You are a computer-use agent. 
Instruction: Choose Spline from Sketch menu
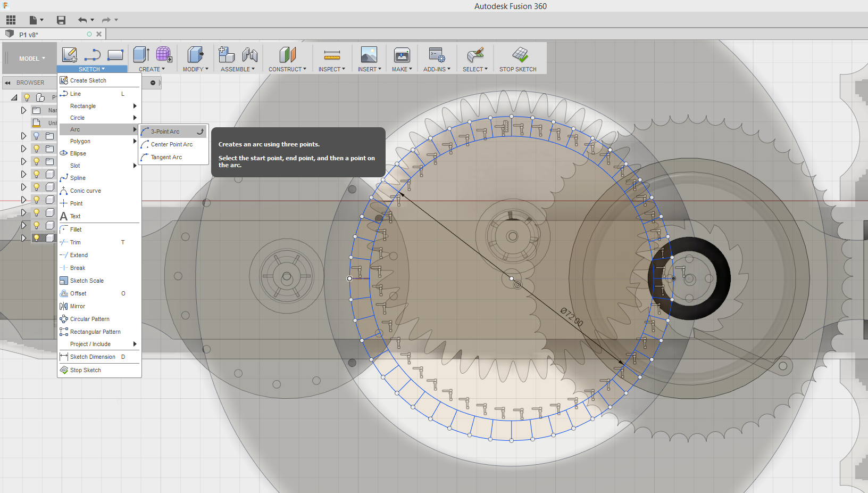pyautogui.click(x=99, y=178)
